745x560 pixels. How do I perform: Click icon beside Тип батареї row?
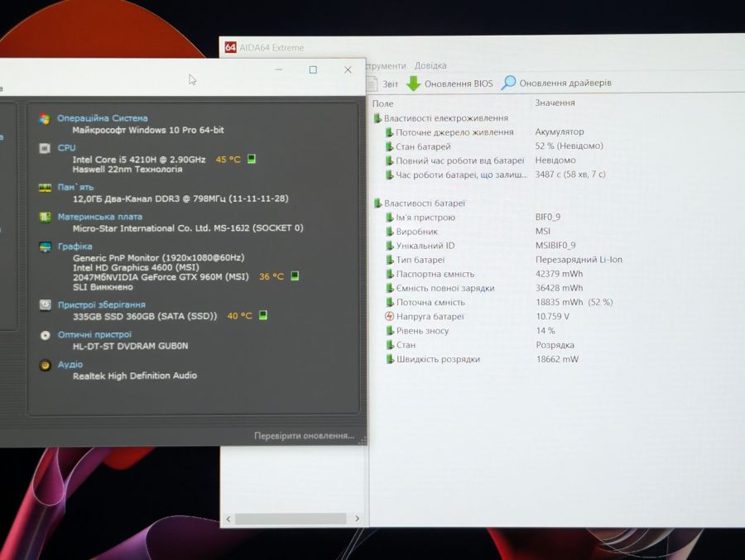pos(390,260)
